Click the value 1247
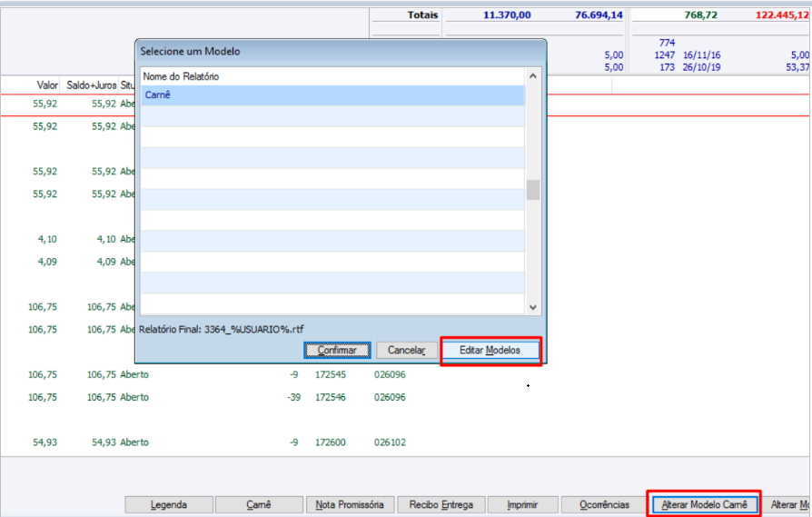 [665, 55]
